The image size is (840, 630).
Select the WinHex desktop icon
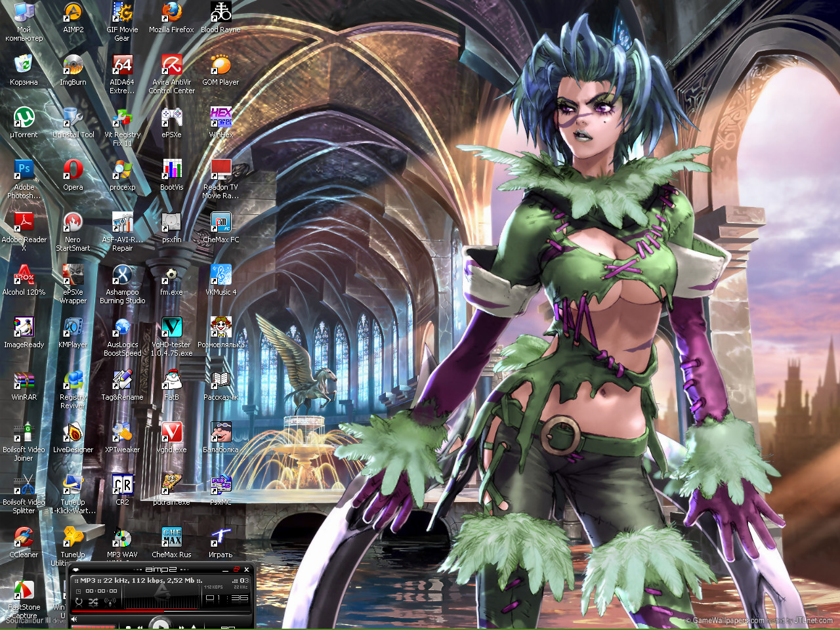pos(220,117)
